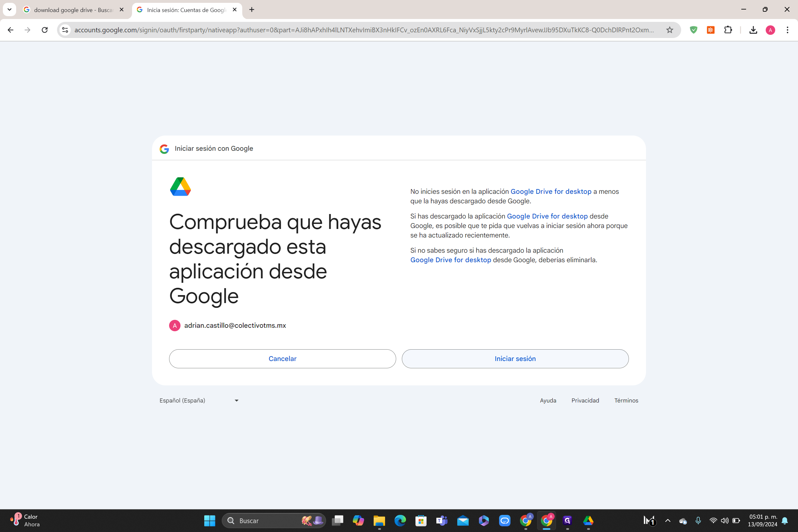
Task: Launch Copilot from the taskbar
Action: [x=358, y=521]
